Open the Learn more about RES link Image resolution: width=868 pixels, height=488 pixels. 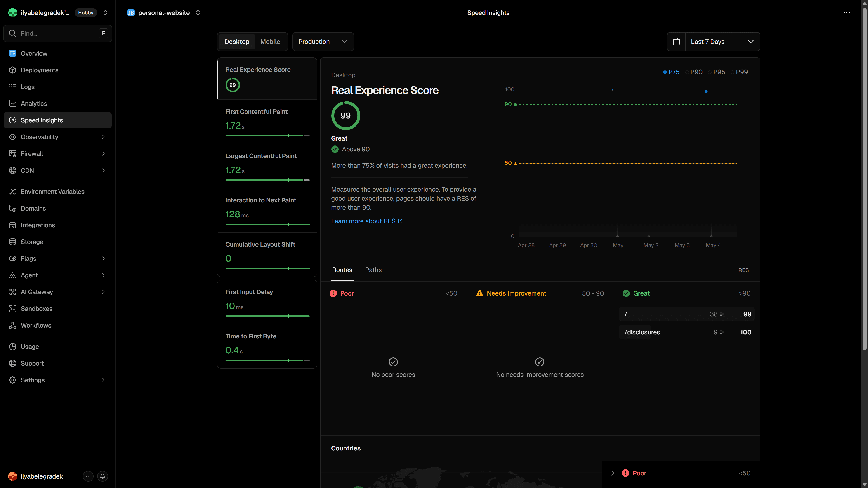[367, 221]
